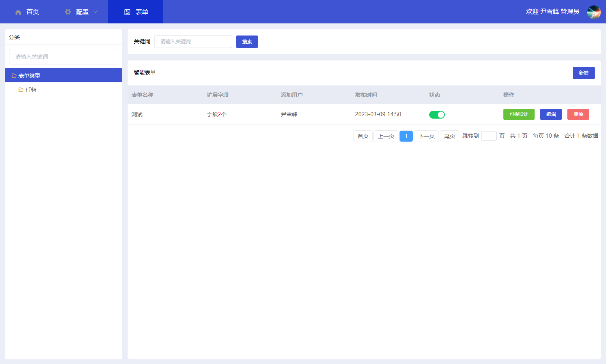This screenshot has width=606, height=364.
Task: Open 可视设计 for 测试 form
Action: [519, 114]
